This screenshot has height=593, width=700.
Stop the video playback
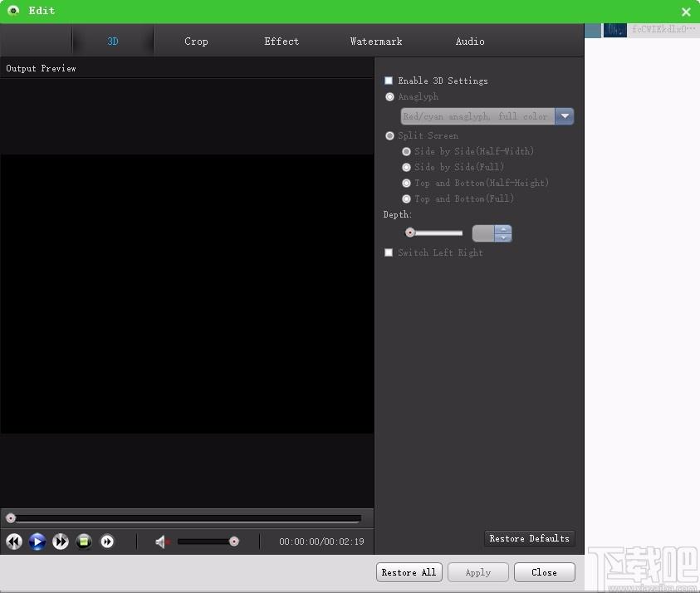pos(84,542)
